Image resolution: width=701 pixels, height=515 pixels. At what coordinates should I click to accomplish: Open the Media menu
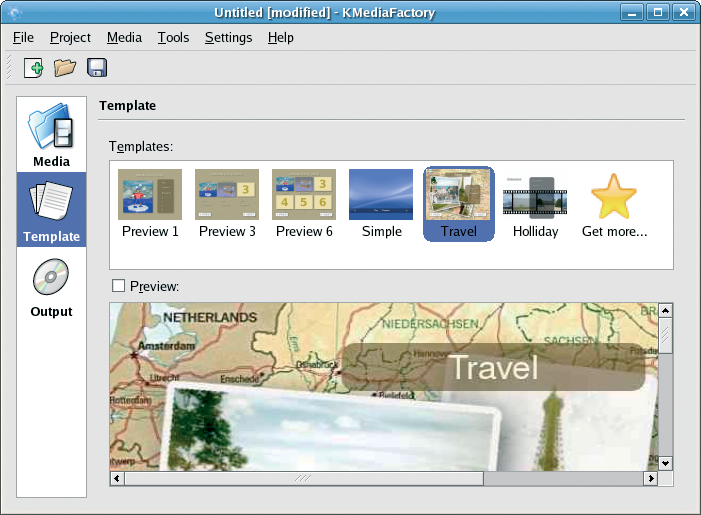(x=124, y=38)
